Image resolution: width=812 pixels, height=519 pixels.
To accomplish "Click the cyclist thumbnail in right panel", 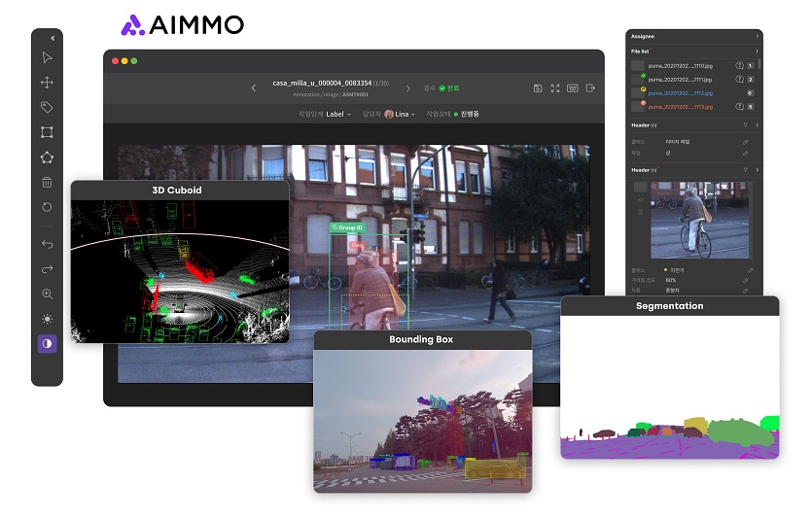I will point(699,220).
